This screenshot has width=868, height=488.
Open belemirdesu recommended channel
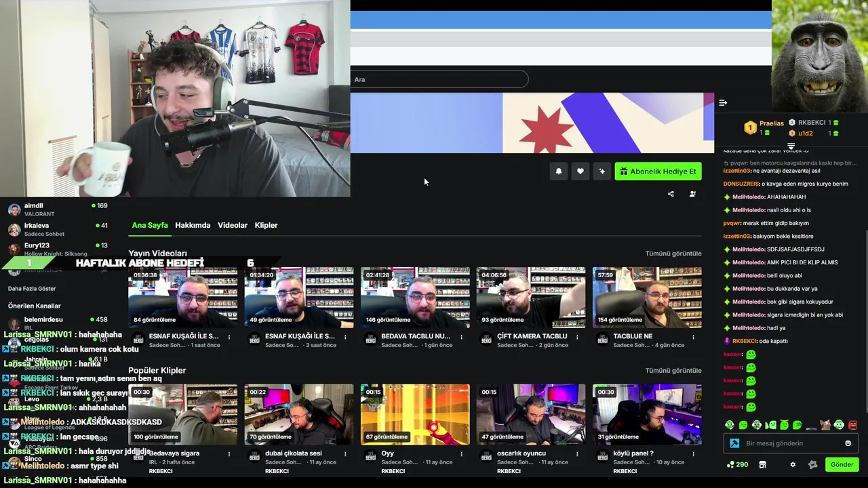pyautogui.click(x=58, y=323)
